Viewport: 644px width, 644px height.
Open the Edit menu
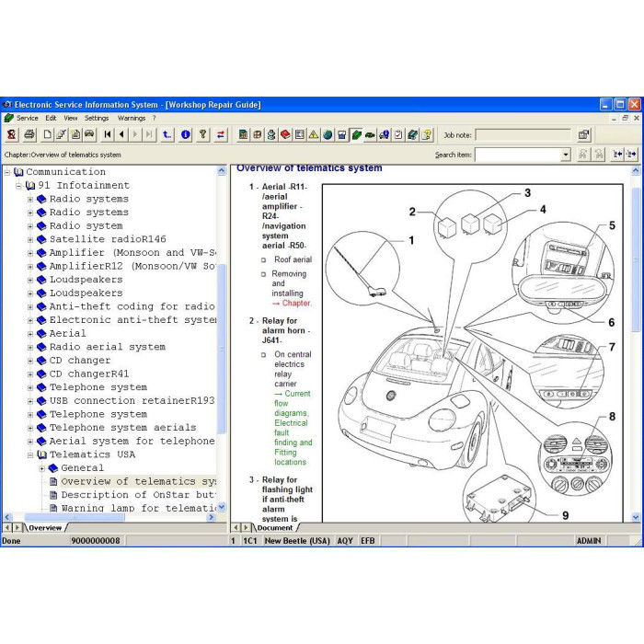pos(51,118)
